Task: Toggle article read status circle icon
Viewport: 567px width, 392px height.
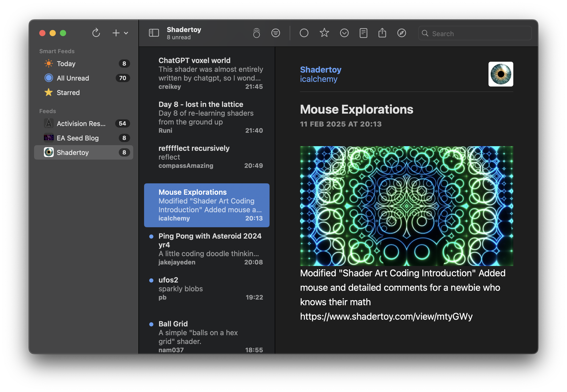Action: coord(304,33)
